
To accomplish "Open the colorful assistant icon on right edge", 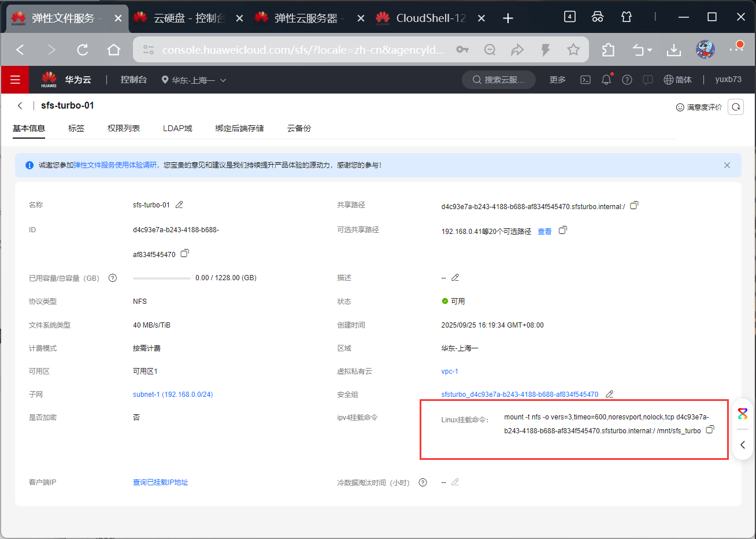I will pos(743,414).
